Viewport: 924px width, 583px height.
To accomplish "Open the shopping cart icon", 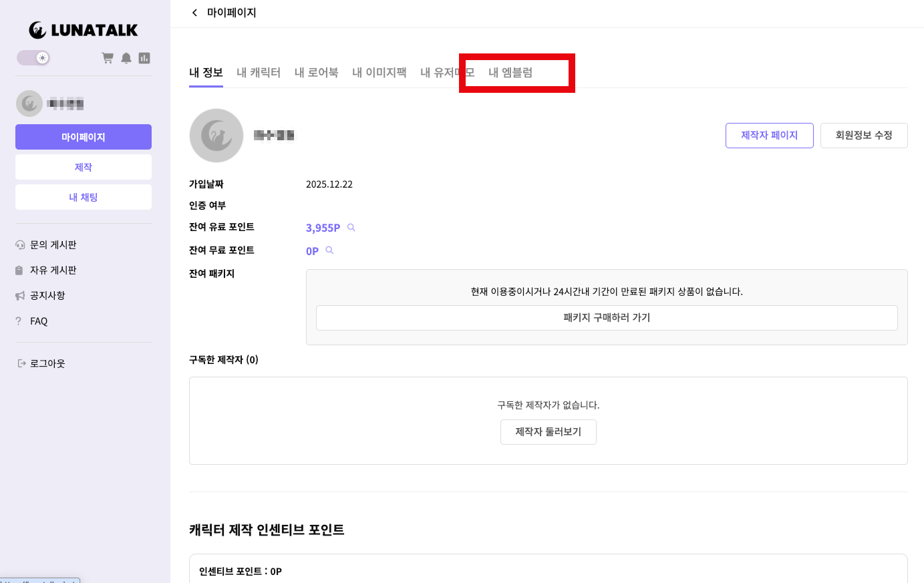I will [x=107, y=58].
